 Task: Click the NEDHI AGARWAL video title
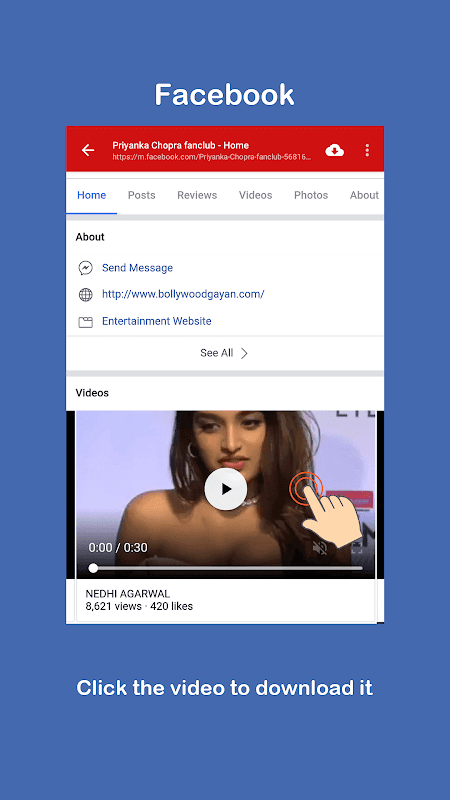click(x=128, y=594)
